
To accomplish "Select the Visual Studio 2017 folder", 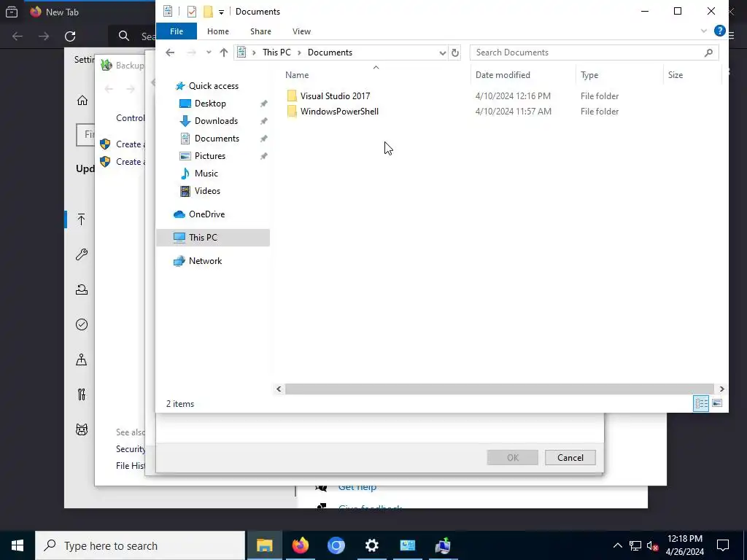I will pos(335,96).
